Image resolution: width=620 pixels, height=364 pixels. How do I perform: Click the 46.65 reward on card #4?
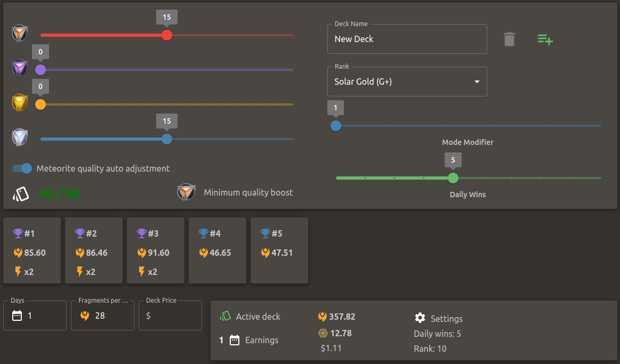click(x=220, y=253)
